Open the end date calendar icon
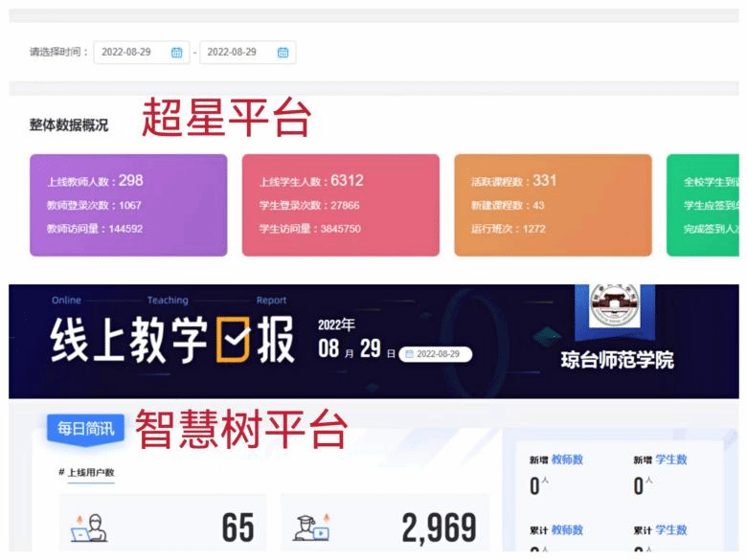Screen dimensions: 747x560 (283, 53)
